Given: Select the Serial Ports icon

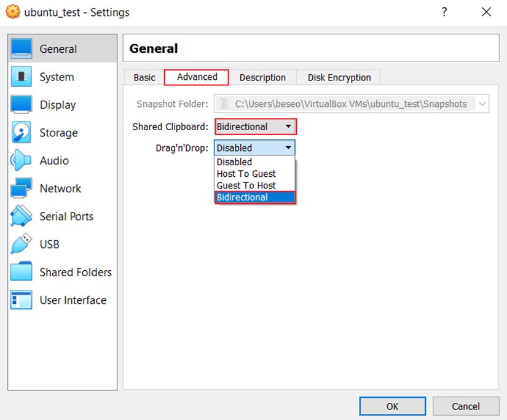Looking at the screenshot, I should [x=22, y=217].
